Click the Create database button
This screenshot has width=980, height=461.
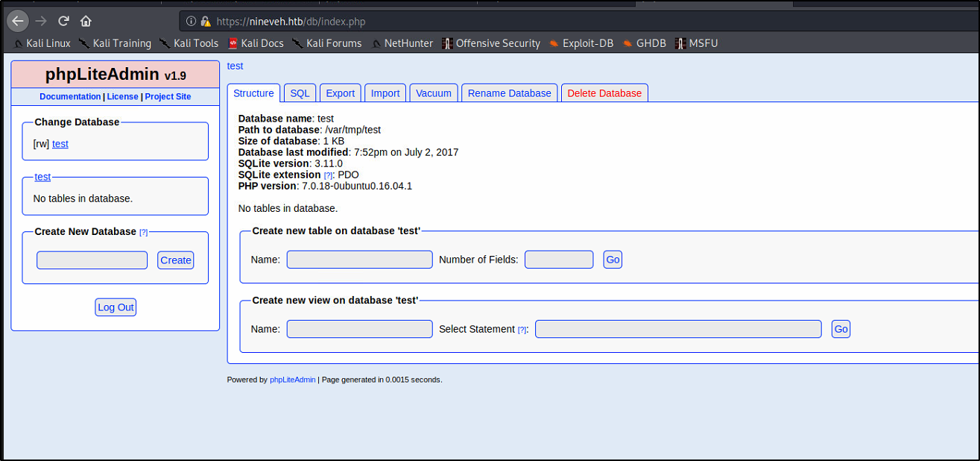point(176,260)
